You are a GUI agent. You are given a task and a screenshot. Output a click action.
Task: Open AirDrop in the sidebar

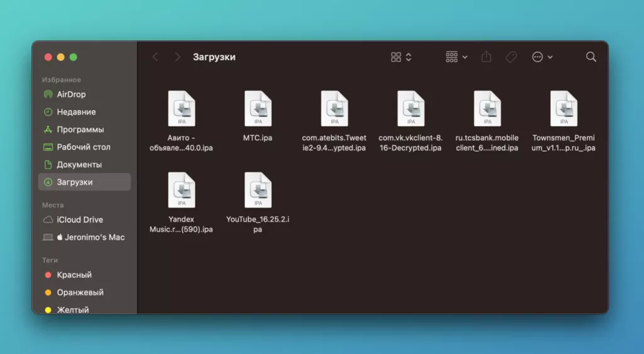pyautogui.click(x=71, y=94)
